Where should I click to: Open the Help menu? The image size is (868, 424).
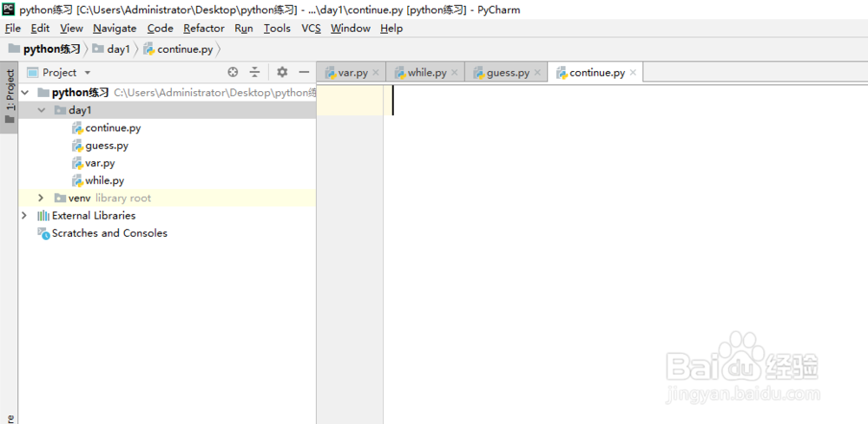[391, 29]
